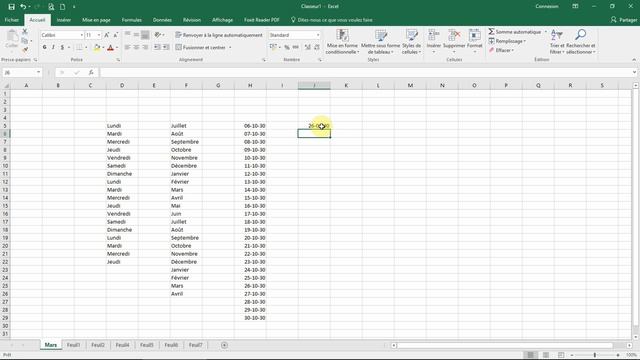Open the Standard number format dropdown

point(318,36)
